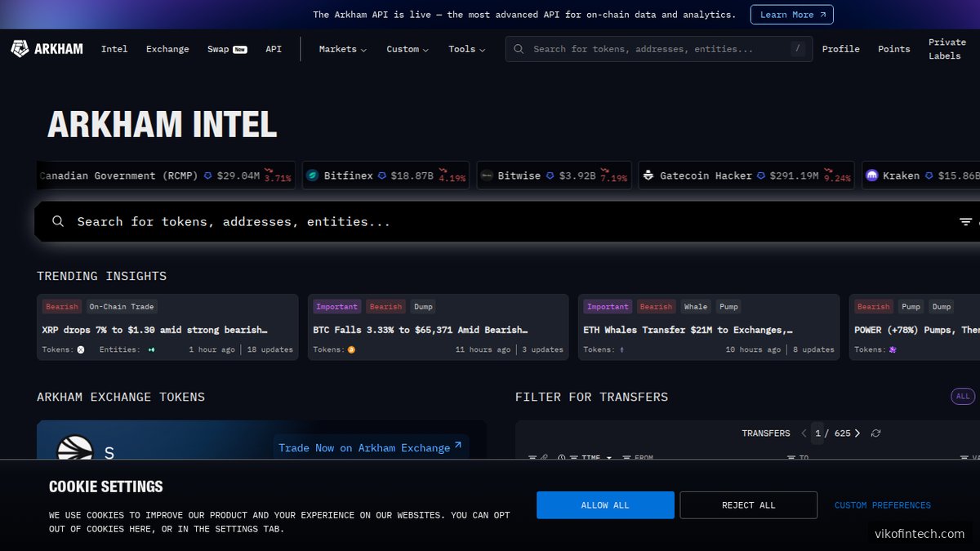Open the main search filter options icon
Image resolution: width=980 pixels, height=551 pixels.
point(965,221)
